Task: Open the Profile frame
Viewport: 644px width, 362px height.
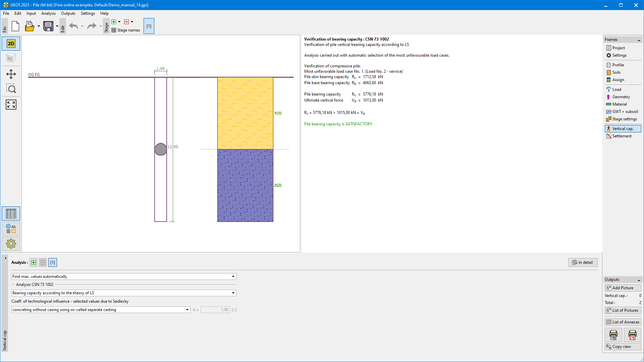Action: point(623,65)
